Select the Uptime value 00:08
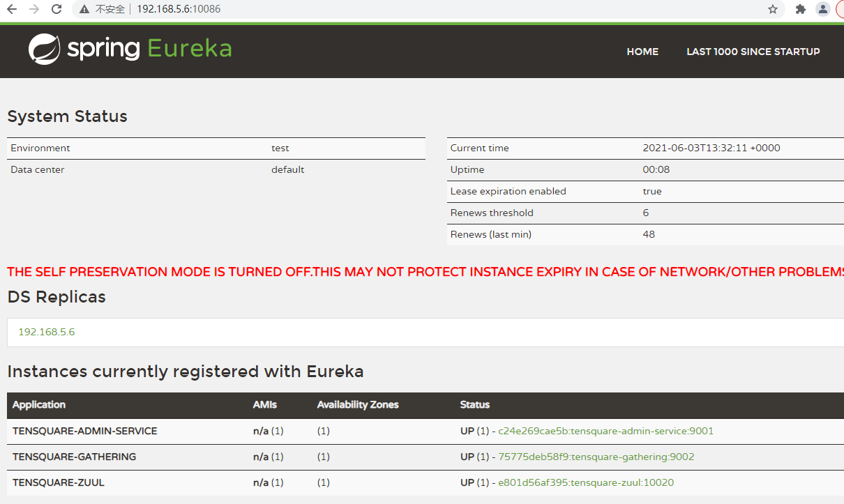Viewport: 844px width, 504px height. (656, 169)
